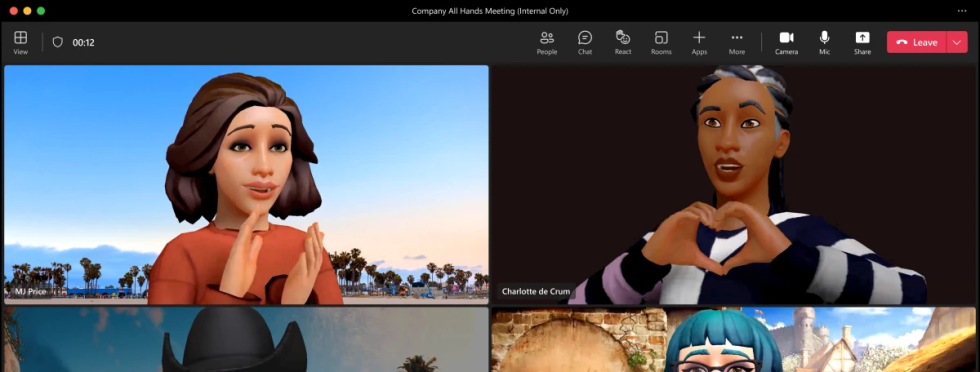Viewport: 980px width, 372px height.
Task: Toggle the Camera on or off
Action: pyautogui.click(x=786, y=42)
